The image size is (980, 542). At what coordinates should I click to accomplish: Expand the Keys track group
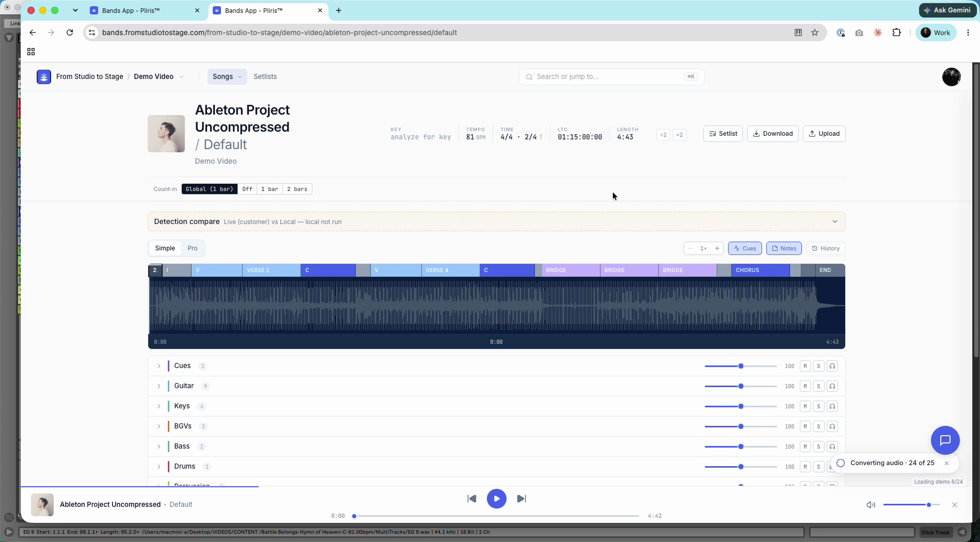point(159,406)
